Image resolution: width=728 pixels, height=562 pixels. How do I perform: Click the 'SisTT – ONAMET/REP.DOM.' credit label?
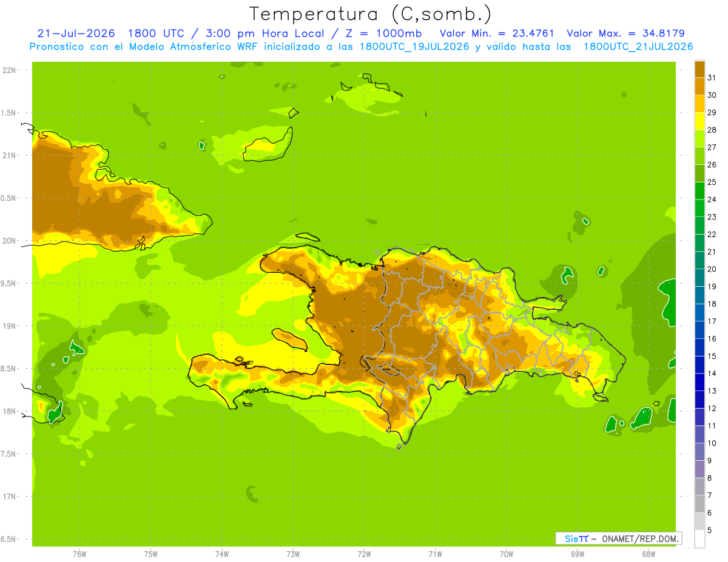[618, 538]
